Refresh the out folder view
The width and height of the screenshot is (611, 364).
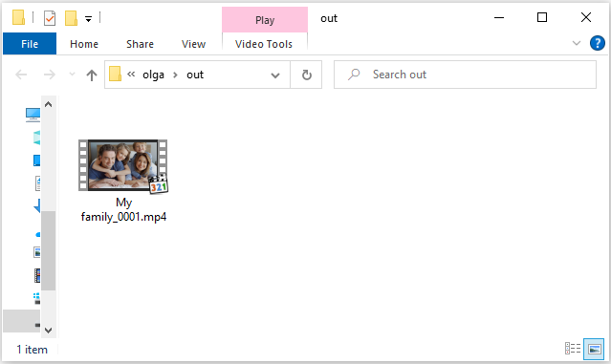pos(306,75)
